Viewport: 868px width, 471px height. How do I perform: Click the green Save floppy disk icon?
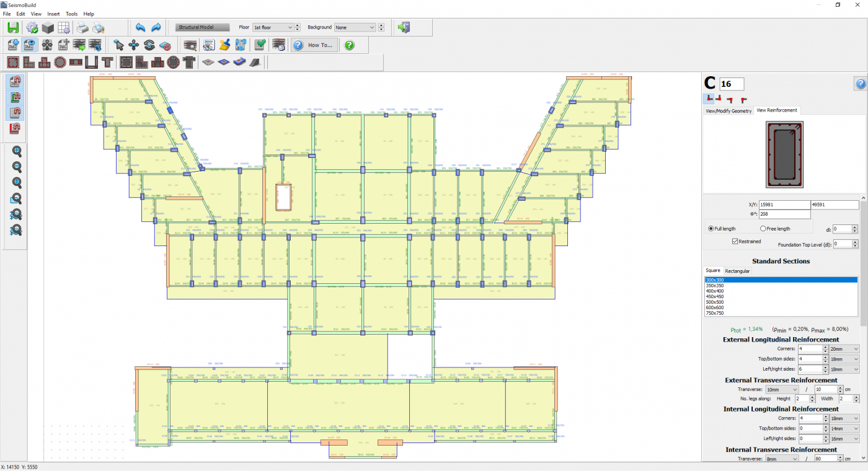(x=13, y=27)
